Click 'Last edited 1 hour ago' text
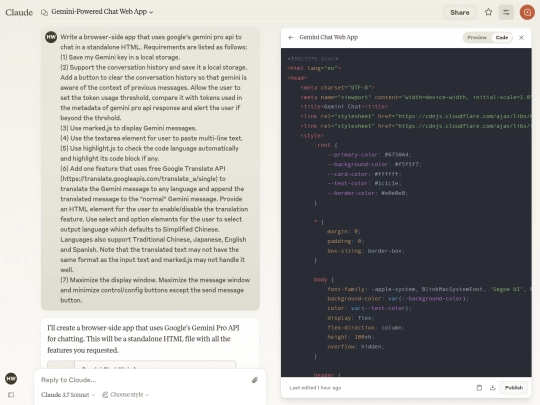540x405 pixels. point(315,388)
